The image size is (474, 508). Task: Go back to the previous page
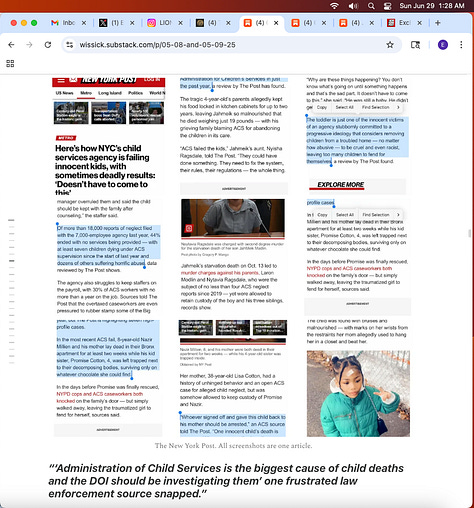pos(11,45)
